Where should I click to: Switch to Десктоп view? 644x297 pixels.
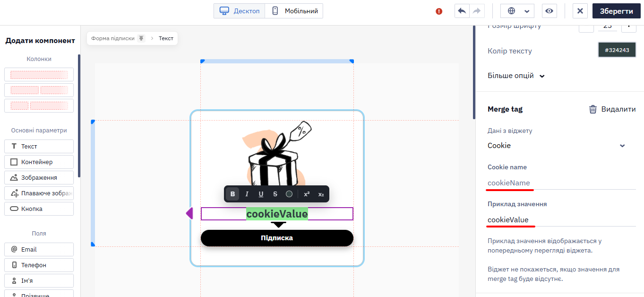[x=240, y=11]
